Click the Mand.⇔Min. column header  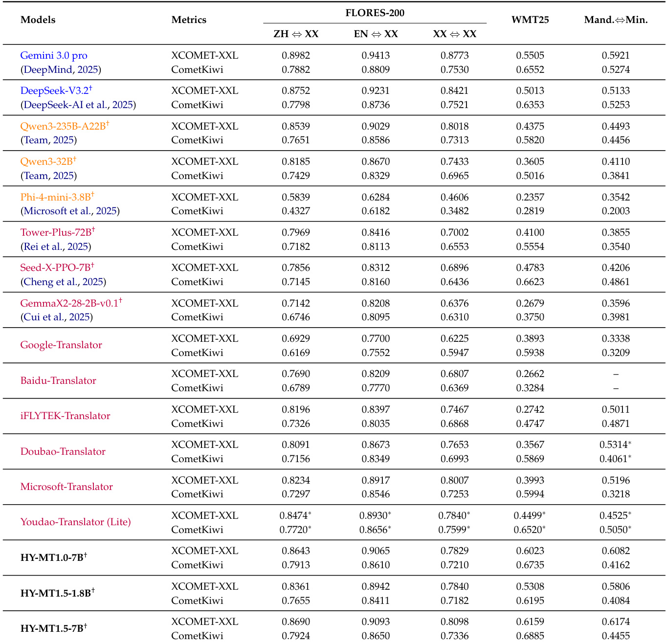(x=616, y=20)
